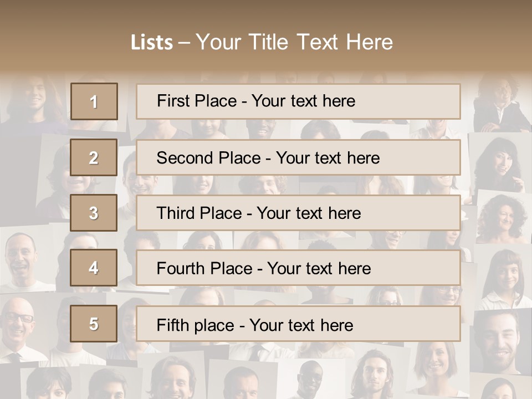Click the Fourth Place text bar
The width and height of the screenshot is (532, 399).
[x=298, y=268]
